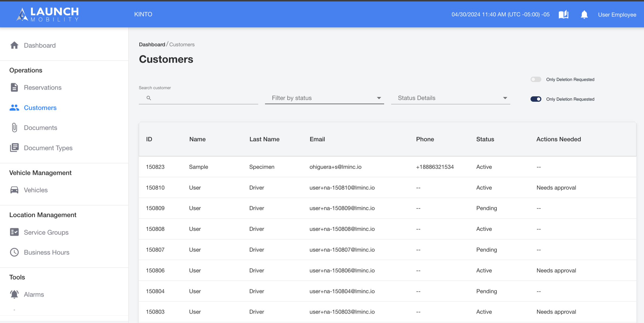Click last name Specimen
644x323 pixels.
[262, 167]
